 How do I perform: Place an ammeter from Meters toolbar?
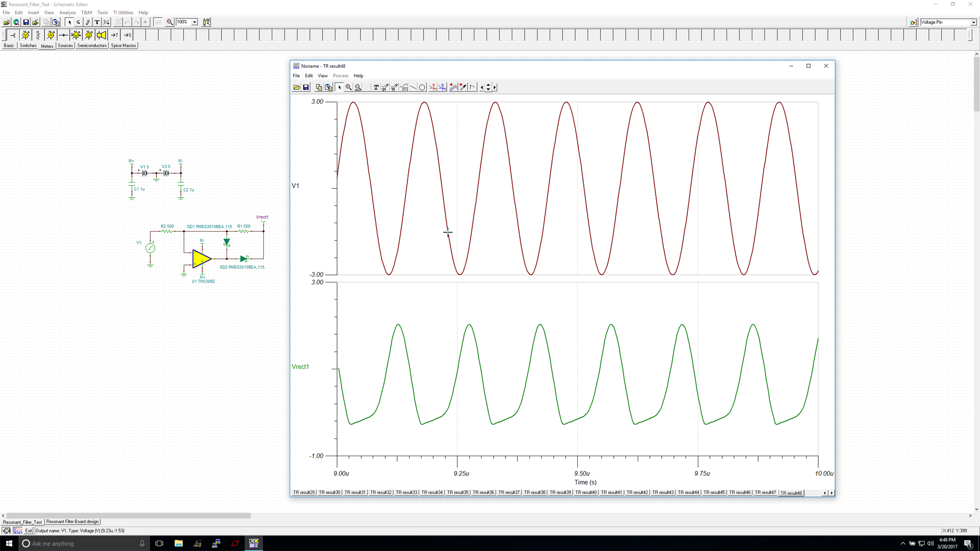51,35
